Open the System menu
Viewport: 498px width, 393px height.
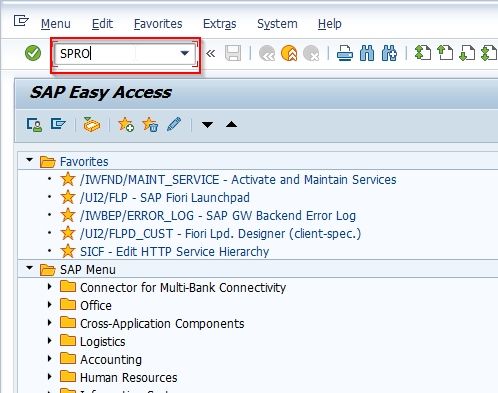pos(277,24)
